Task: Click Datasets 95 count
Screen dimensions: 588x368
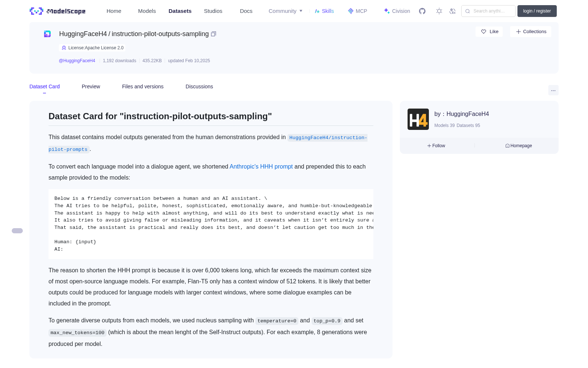Action: 468,125
